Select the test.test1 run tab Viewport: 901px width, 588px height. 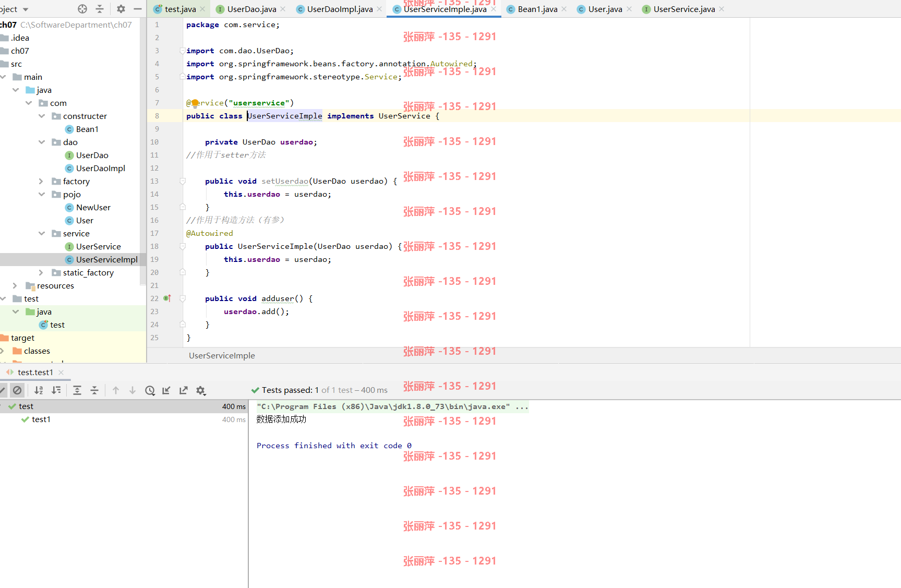pos(35,372)
